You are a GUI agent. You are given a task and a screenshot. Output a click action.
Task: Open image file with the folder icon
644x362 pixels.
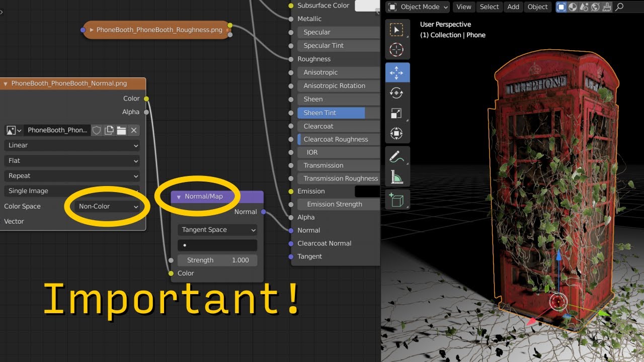click(x=121, y=130)
